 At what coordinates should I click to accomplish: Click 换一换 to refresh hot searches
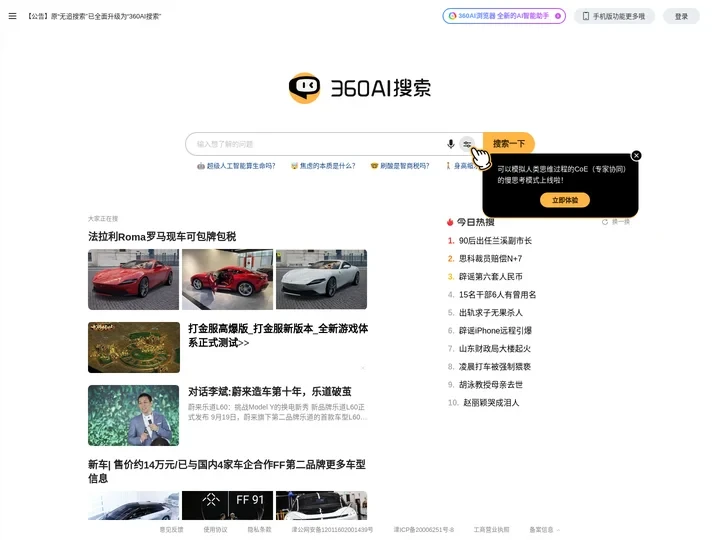pyautogui.click(x=620, y=222)
